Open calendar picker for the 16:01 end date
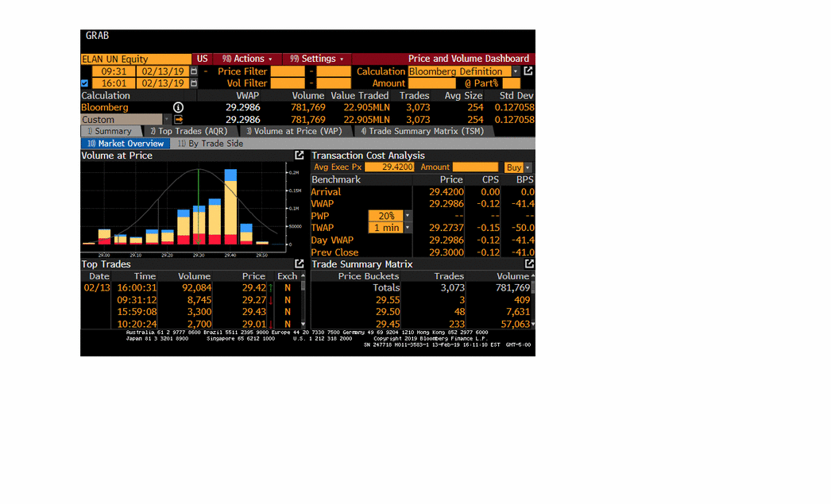This screenshot has height=504, width=831. tap(194, 83)
